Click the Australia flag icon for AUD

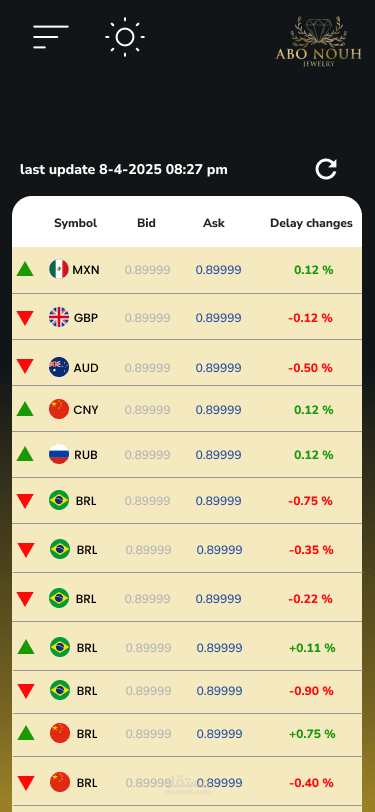(59, 367)
